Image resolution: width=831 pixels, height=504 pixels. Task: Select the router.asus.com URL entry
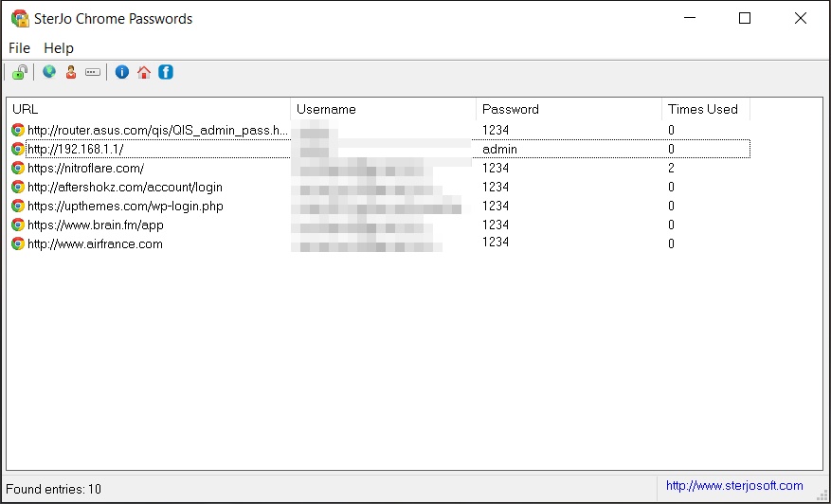click(x=158, y=130)
